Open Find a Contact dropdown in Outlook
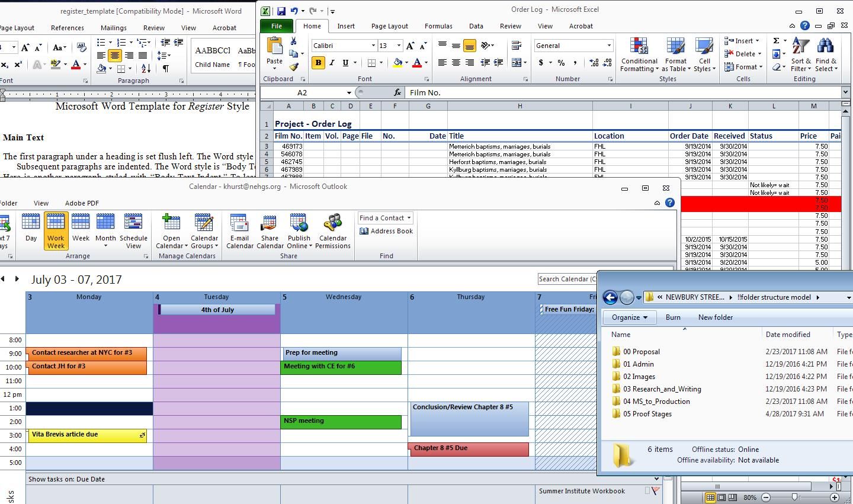This screenshot has height=504, width=853. pos(409,218)
